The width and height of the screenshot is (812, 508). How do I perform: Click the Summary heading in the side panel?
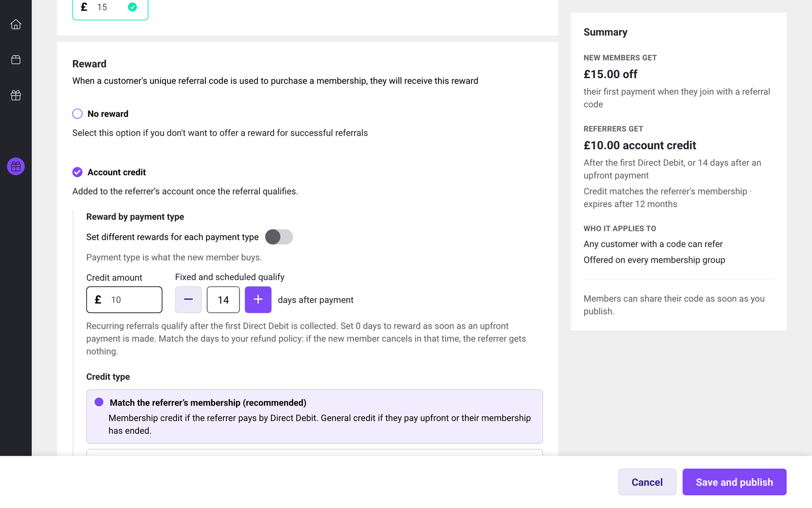click(x=605, y=32)
